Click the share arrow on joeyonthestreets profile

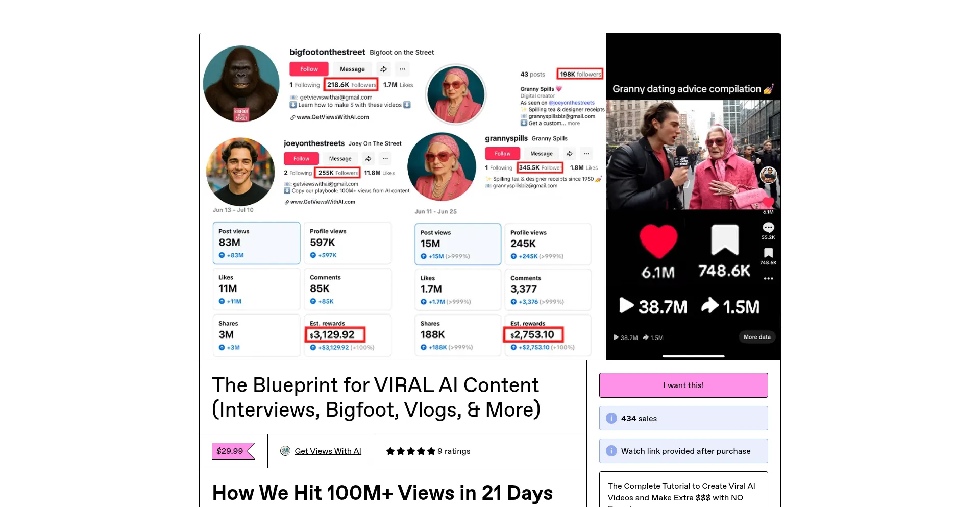click(x=368, y=159)
